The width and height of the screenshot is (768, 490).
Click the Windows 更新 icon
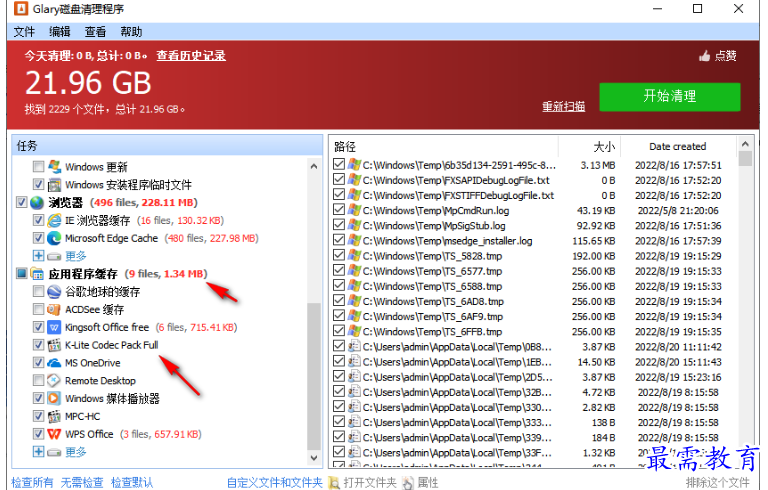pyautogui.click(x=54, y=167)
